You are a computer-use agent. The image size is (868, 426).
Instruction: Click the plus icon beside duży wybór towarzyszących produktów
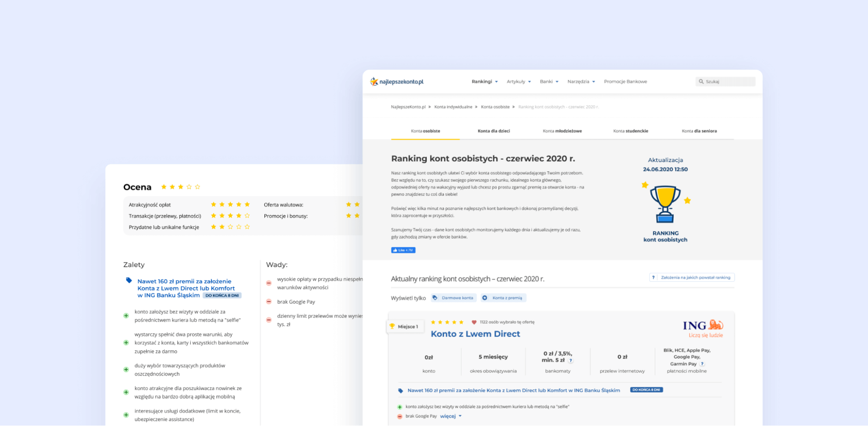pyautogui.click(x=126, y=369)
